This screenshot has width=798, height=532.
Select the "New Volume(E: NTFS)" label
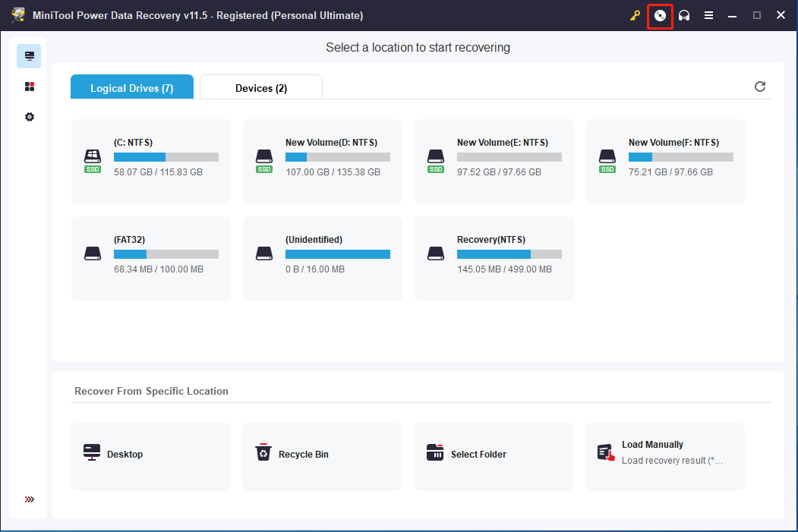pos(503,143)
